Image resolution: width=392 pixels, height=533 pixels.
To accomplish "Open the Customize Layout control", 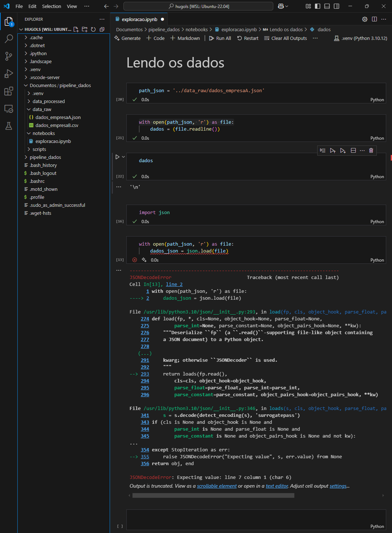I will [x=308, y=6].
